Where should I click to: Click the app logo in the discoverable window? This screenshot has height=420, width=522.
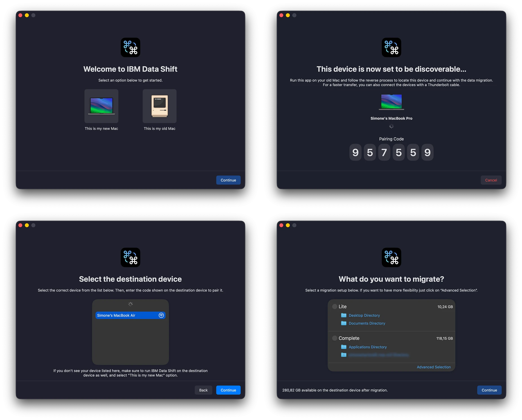pos(391,47)
